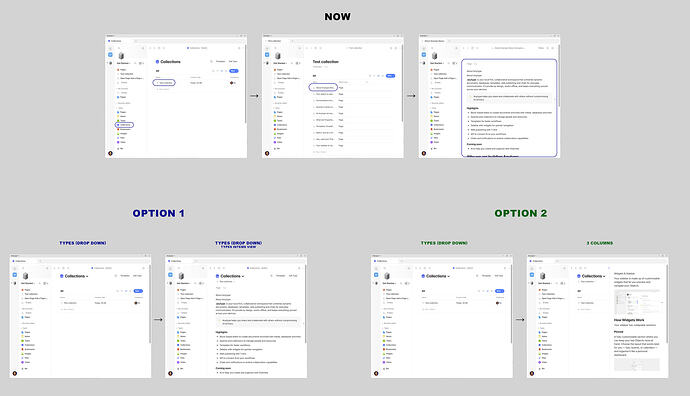Open the circled first row in the Test collection window
This screenshot has height=396, width=690.
pos(323,88)
